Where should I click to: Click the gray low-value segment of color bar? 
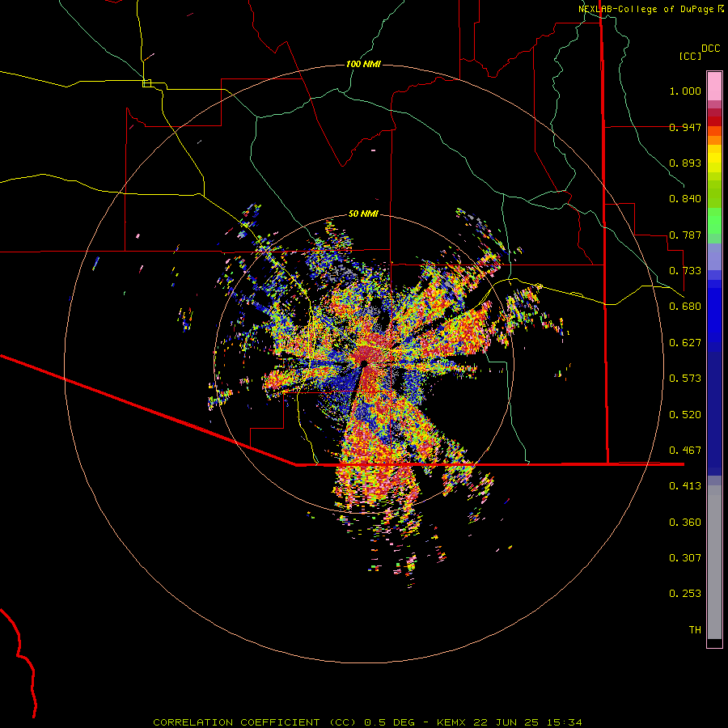point(714,562)
